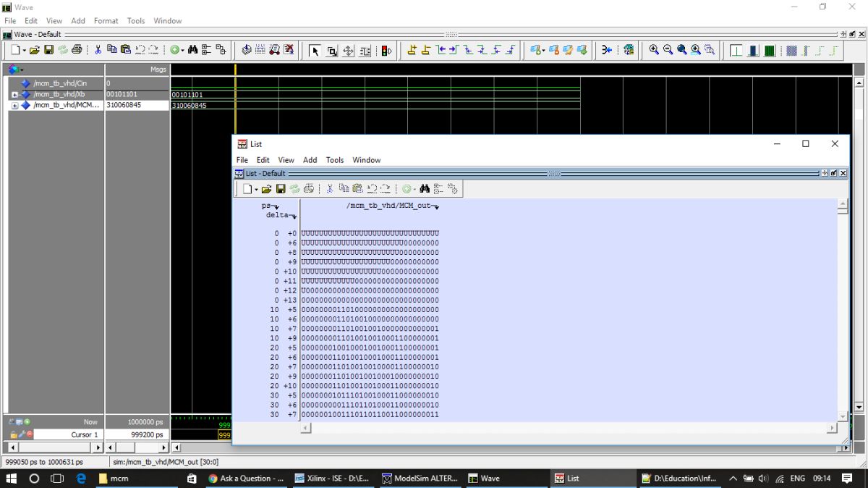Select the arrow Select Mode tool
The width and height of the screenshot is (868, 488).
[315, 51]
